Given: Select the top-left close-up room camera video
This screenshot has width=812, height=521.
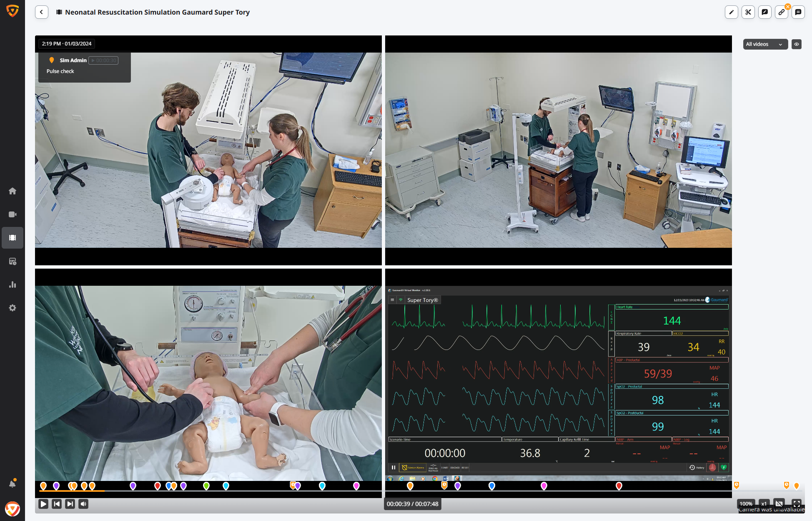Looking at the screenshot, I should coord(208,150).
